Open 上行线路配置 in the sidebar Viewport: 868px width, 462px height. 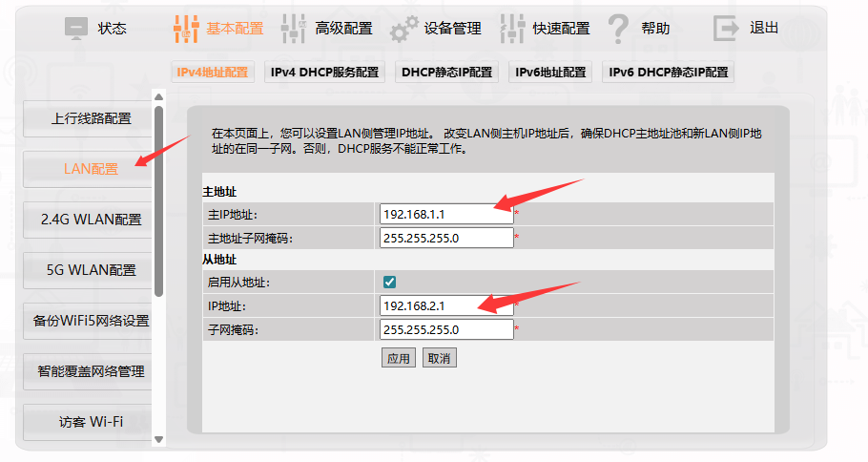(88, 118)
